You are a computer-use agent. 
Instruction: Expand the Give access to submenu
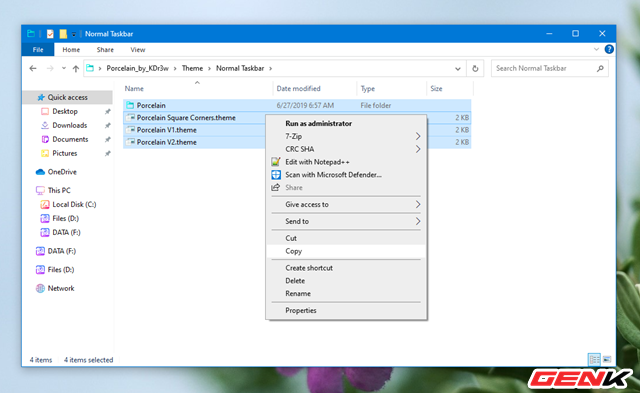coord(346,204)
